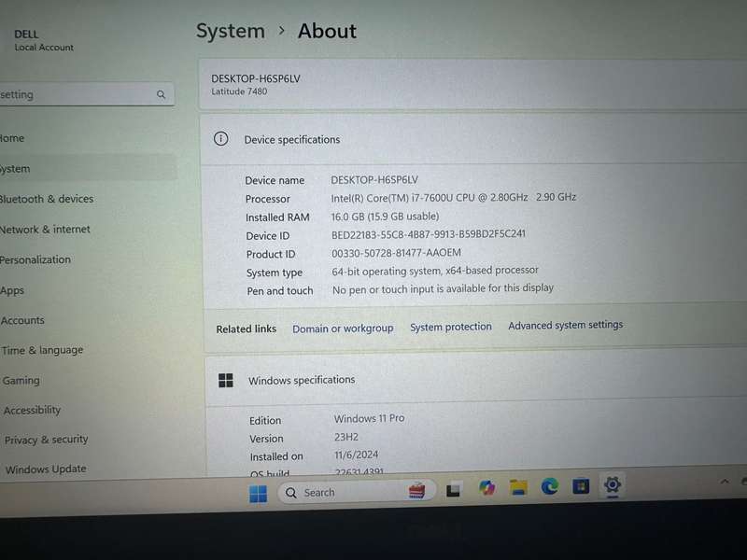Select the Intel Core i7-7600U processor text
This screenshot has width=747, height=560.
click(x=454, y=197)
